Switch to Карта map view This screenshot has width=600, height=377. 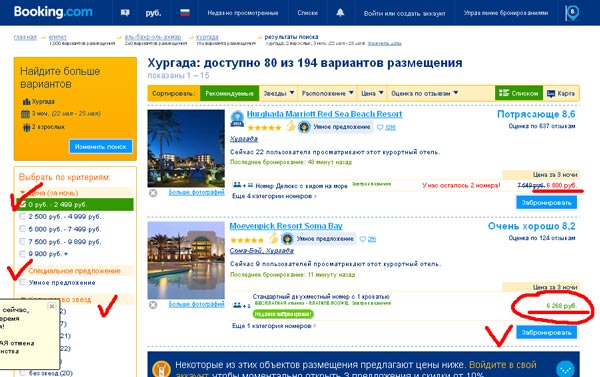pyautogui.click(x=561, y=93)
